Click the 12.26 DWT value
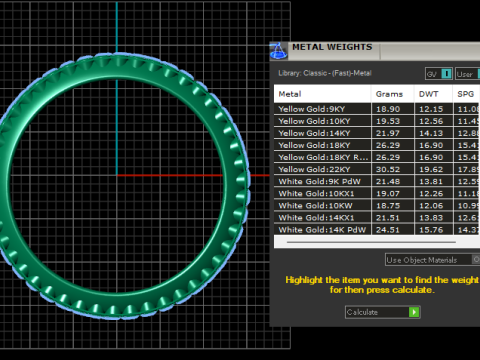The width and height of the screenshot is (480, 360). click(431, 193)
